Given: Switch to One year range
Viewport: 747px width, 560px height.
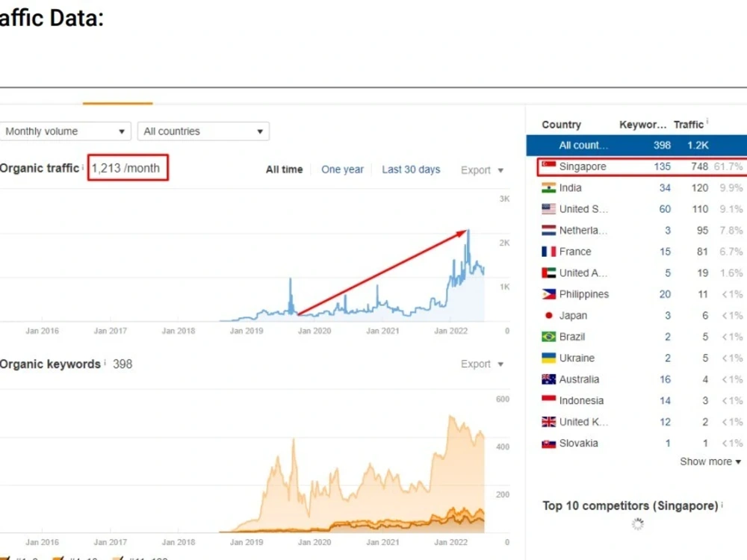Looking at the screenshot, I should (x=342, y=169).
